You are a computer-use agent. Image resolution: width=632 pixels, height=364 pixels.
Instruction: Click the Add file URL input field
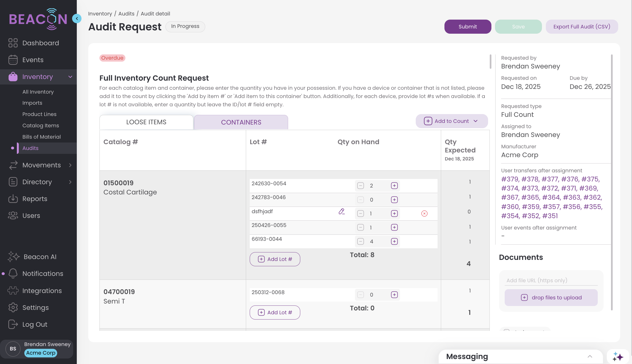(x=551, y=280)
